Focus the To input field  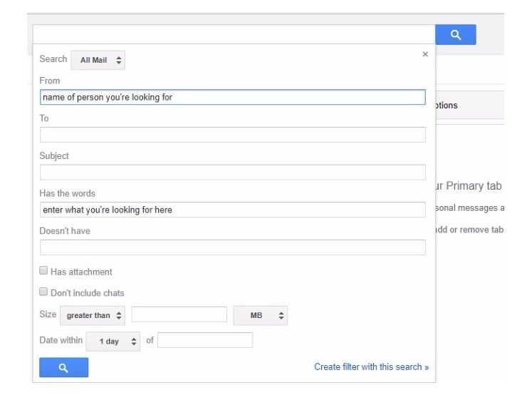pyautogui.click(x=232, y=135)
